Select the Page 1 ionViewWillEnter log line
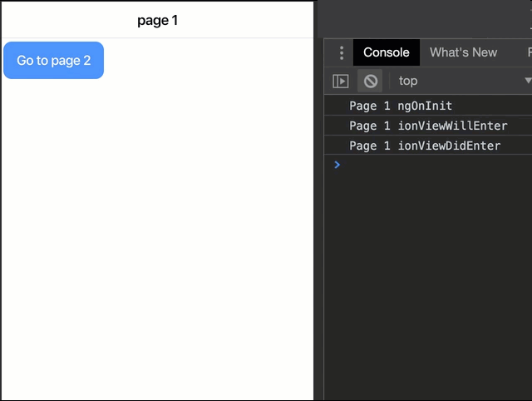The width and height of the screenshot is (532, 401). [x=428, y=126]
